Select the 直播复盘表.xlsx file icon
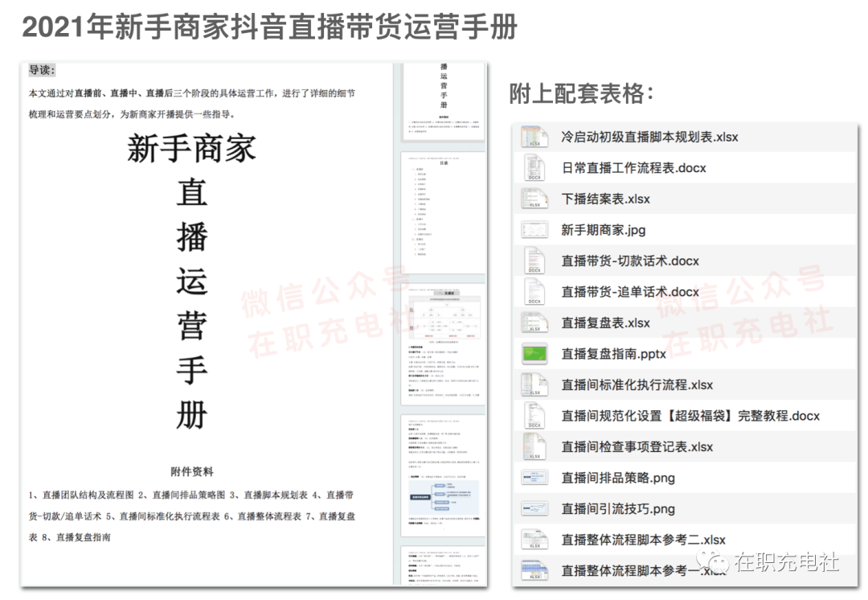 click(534, 323)
